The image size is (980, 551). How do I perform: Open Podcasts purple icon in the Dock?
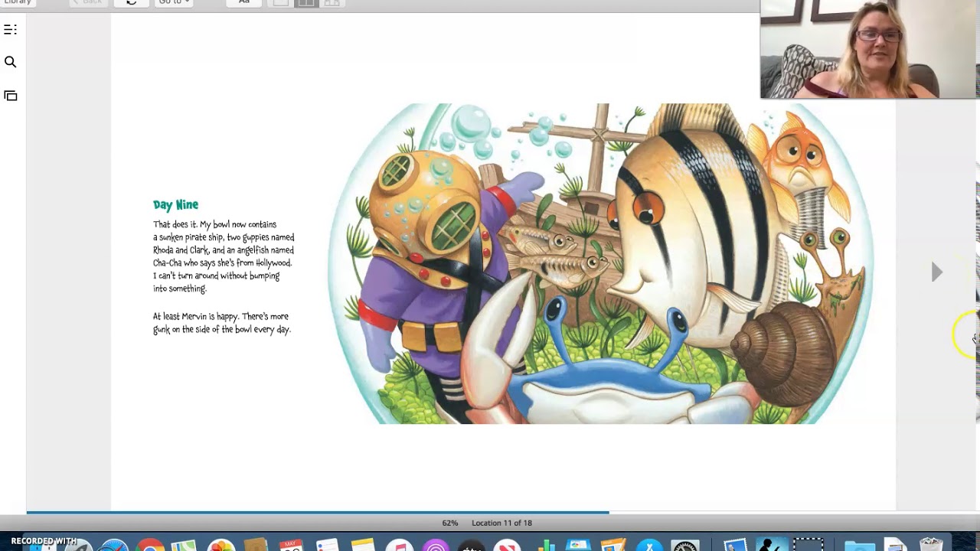coord(436,546)
